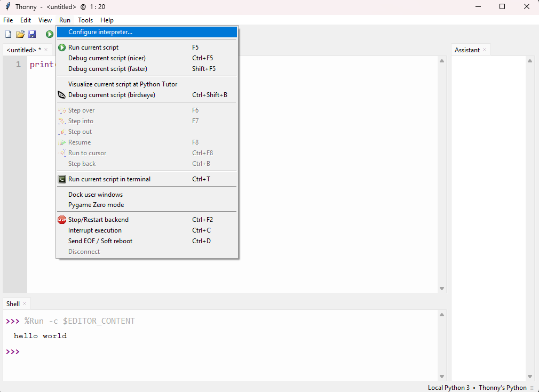The width and height of the screenshot is (539, 392).
Task: Open the View menu
Action: 45,20
